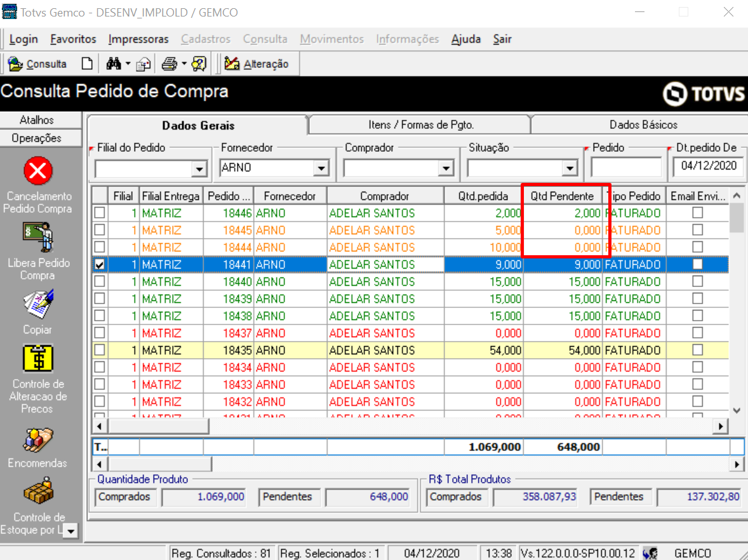748x560 pixels.
Task: Click the Comprados quantity field 1.069,000
Action: (204, 497)
